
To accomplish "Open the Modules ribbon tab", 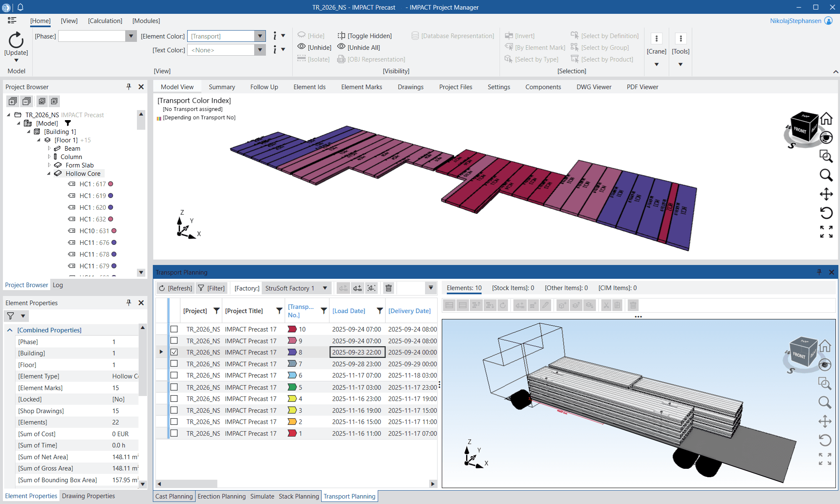I will coord(146,21).
